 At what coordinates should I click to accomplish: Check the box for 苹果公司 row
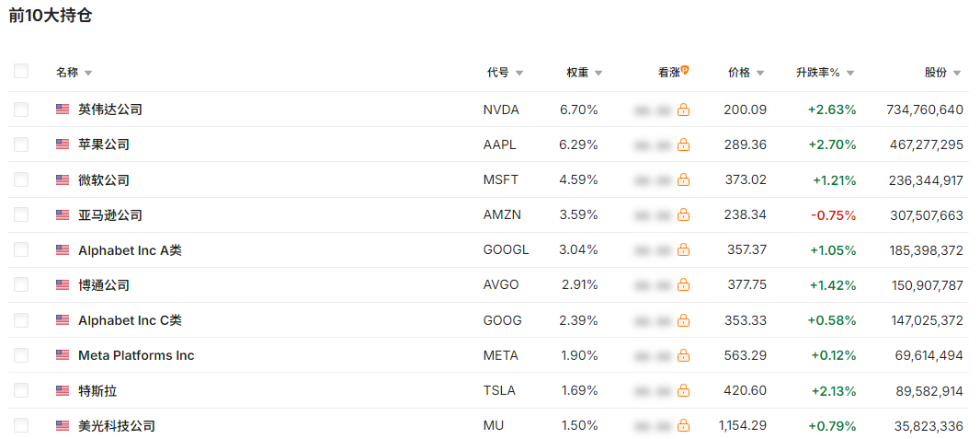[21, 144]
